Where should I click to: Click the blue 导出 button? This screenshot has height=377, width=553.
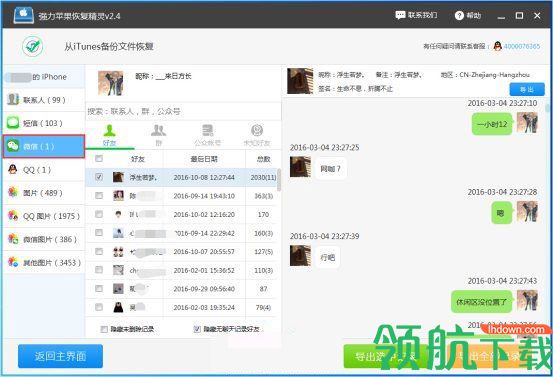tap(527, 90)
